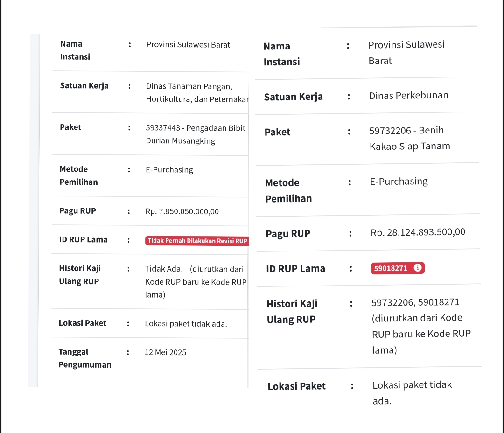Click the right panel Lokasi Paket label
Viewport: 504px width, 433px height.
tap(296, 386)
